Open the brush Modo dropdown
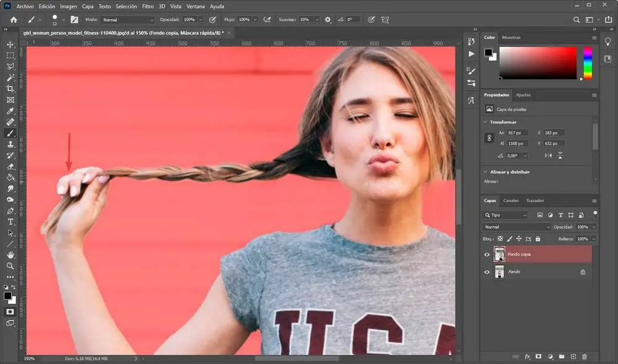 coord(127,20)
